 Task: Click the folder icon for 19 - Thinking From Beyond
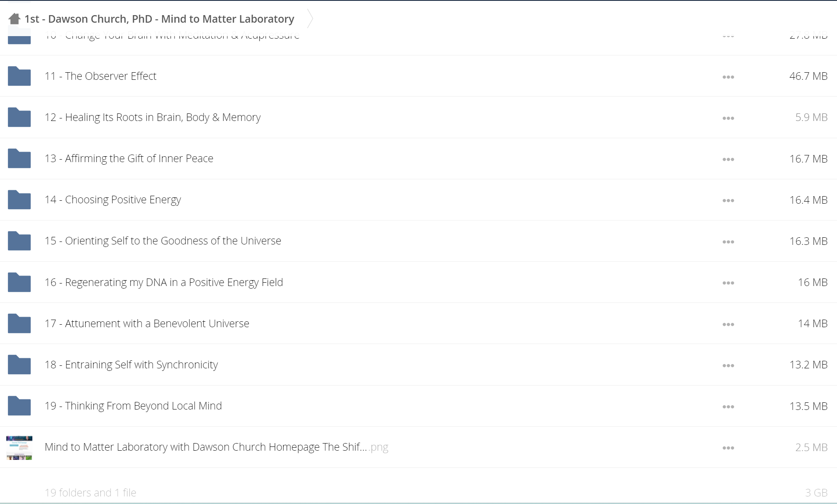tap(19, 406)
